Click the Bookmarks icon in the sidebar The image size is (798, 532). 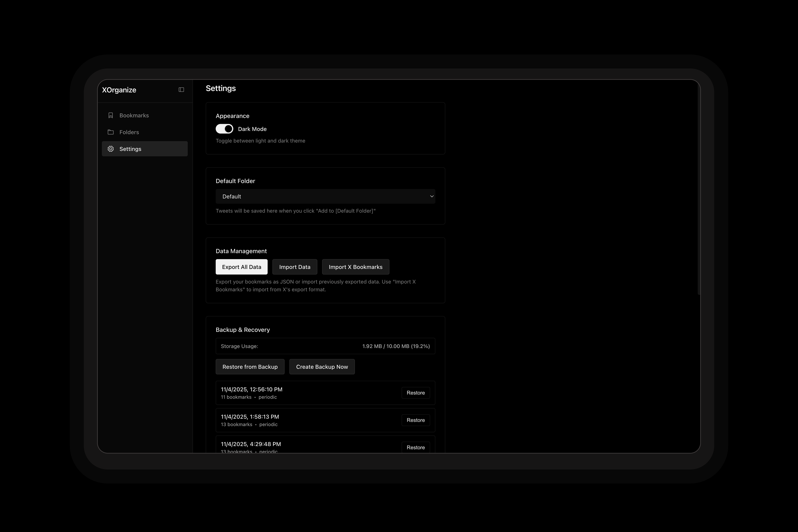110,115
